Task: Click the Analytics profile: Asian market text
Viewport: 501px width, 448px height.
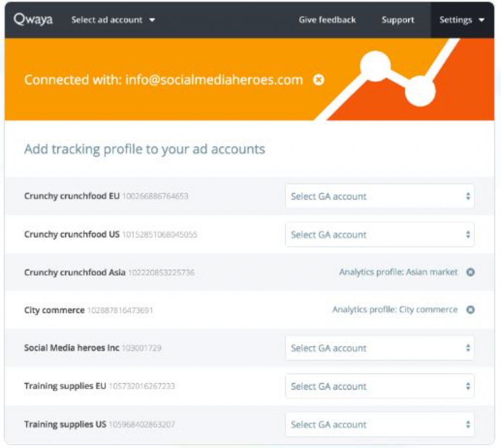Action: pos(398,272)
